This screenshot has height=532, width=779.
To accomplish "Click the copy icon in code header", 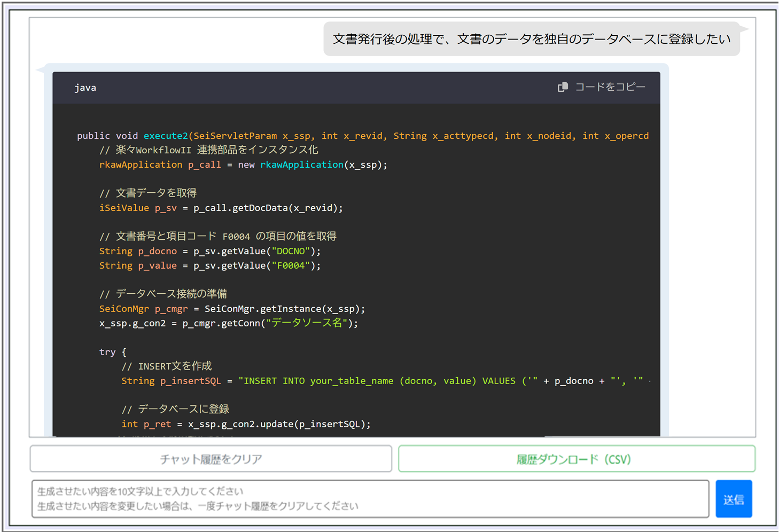I will (x=563, y=87).
